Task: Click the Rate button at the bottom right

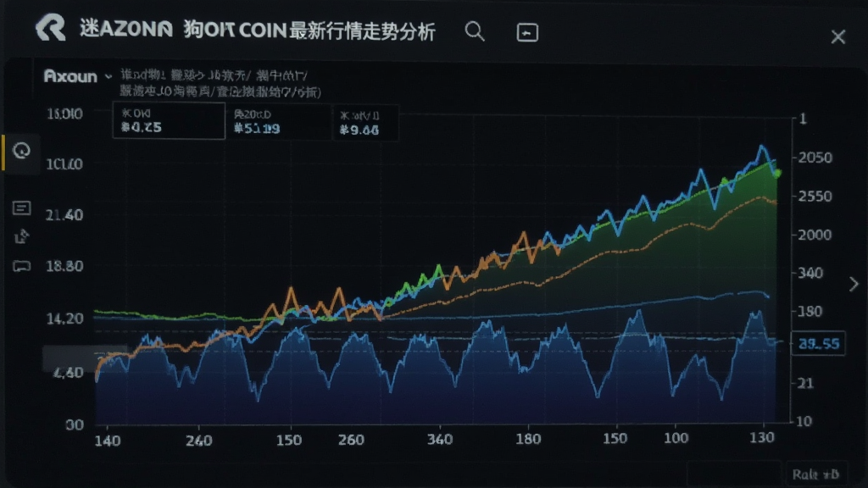Action: click(815, 474)
